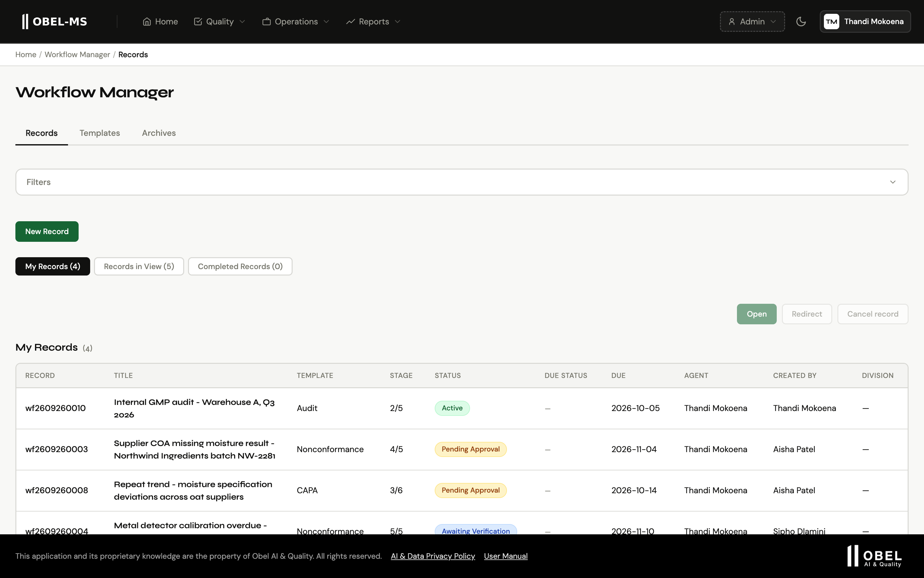Image resolution: width=924 pixels, height=578 pixels.
Task: Click the New Record button
Action: point(47,231)
